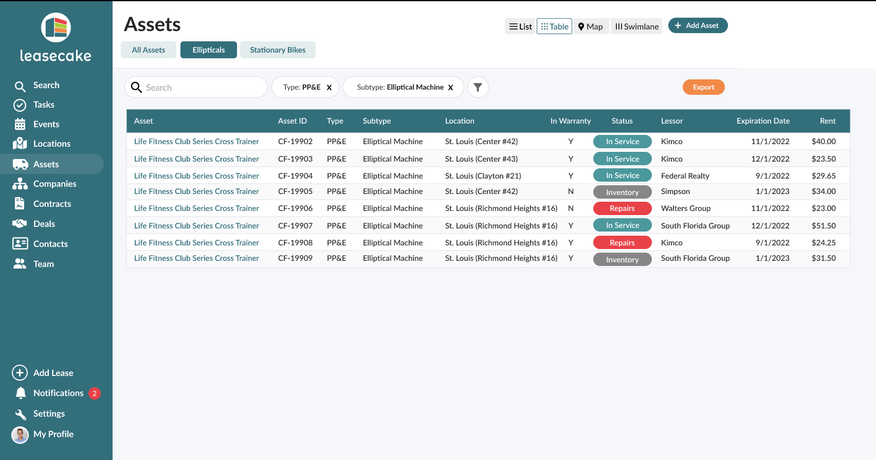Image resolution: width=876 pixels, height=460 pixels.
Task: Open Settings wrench icon
Action: pyautogui.click(x=20, y=414)
